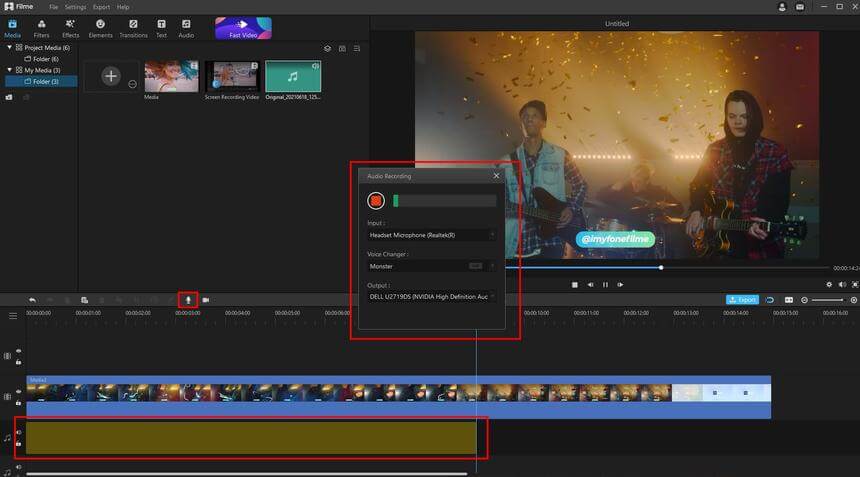
Task: Stop the audio recording
Action: (x=376, y=201)
